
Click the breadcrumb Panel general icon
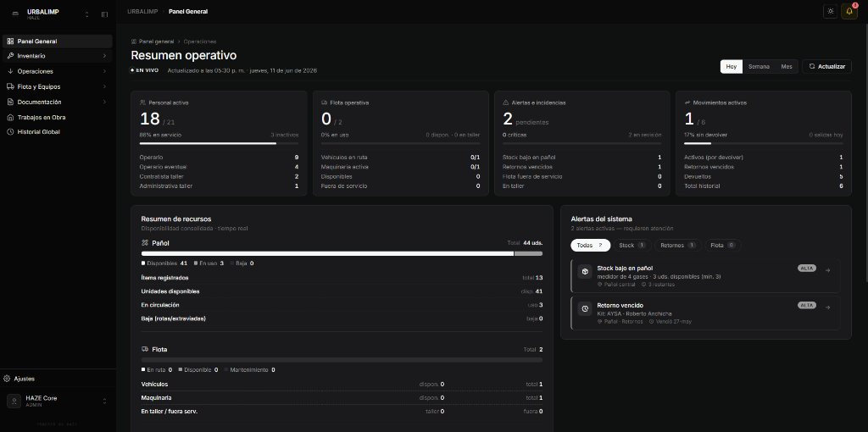(x=134, y=42)
